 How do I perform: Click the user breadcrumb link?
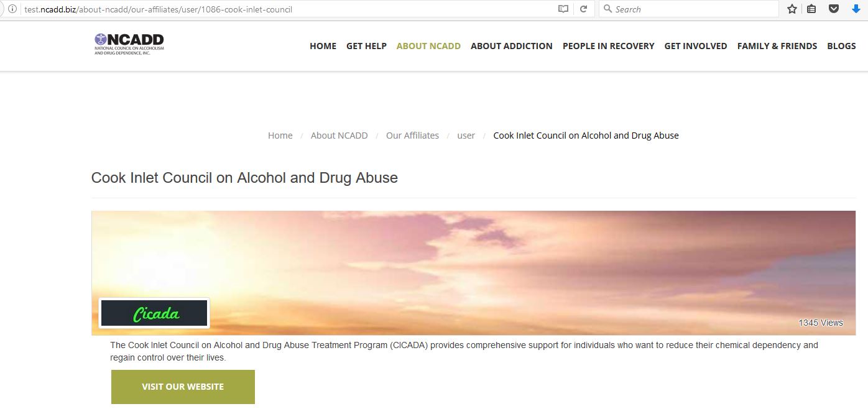[x=466, y=136]
